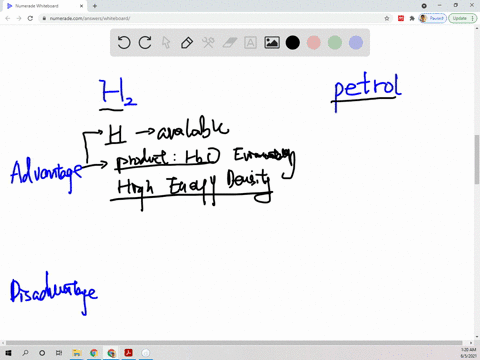
Task: Open the round white app on taskbar
Action: point(146,353)
